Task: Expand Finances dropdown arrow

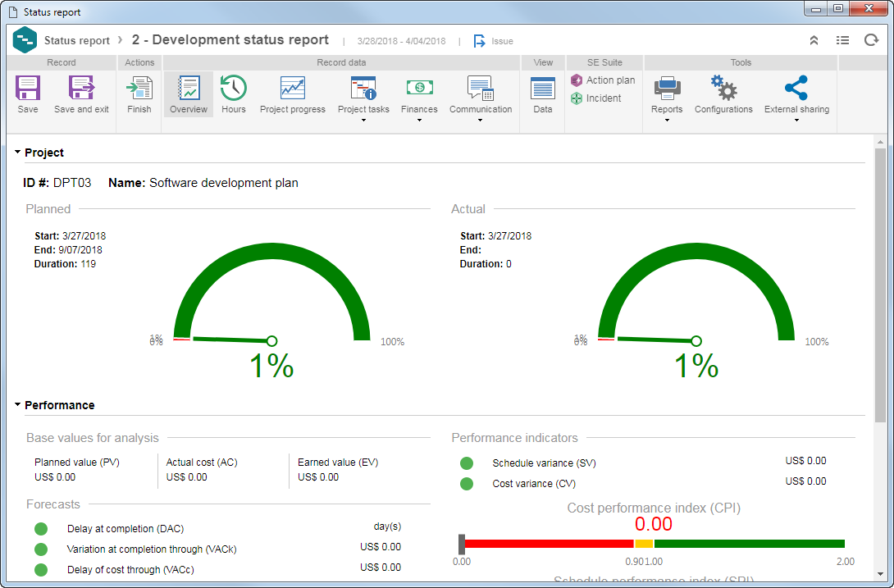Action: (419, 121)
